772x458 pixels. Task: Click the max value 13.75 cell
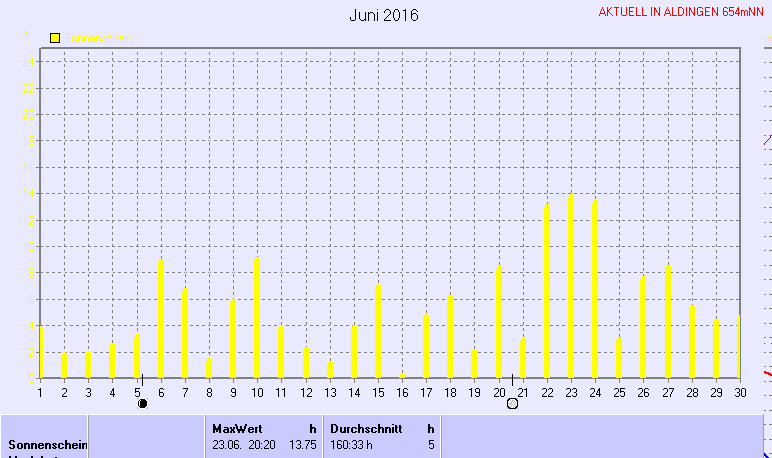click(303, 444)
